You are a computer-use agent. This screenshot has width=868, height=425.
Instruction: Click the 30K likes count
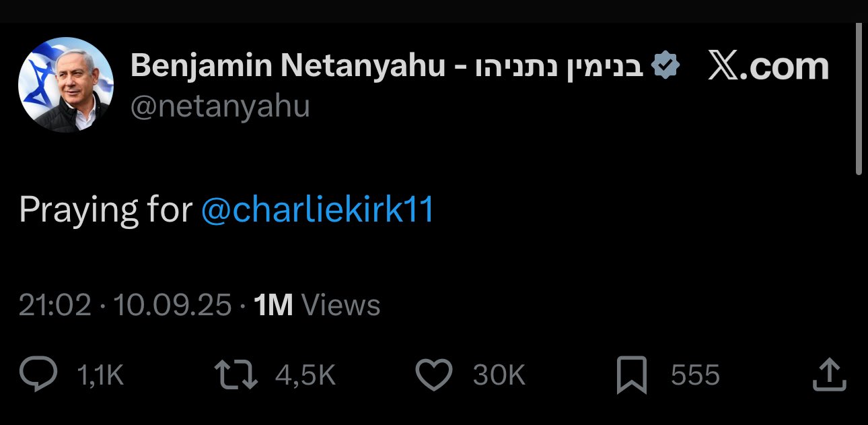click(499, 375)
